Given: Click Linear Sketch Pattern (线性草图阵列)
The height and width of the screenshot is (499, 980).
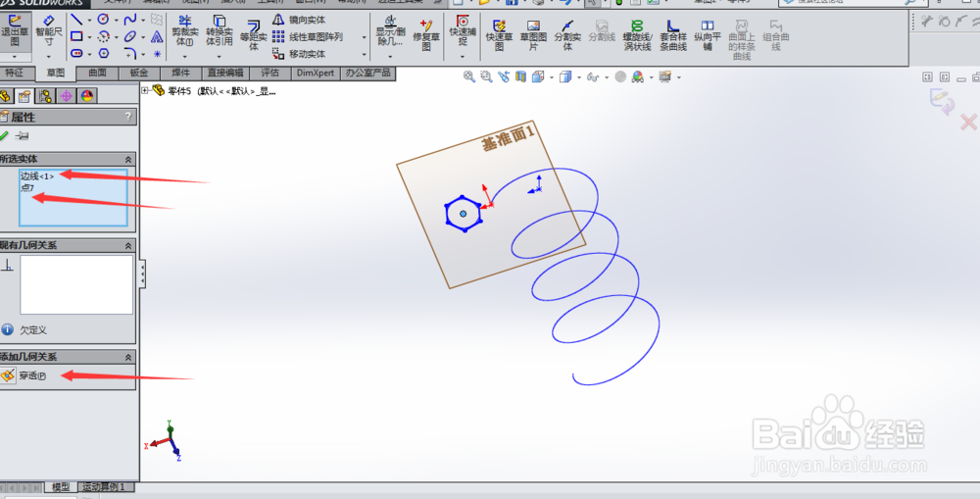Looking at the screenshot, I should (308, 37).
